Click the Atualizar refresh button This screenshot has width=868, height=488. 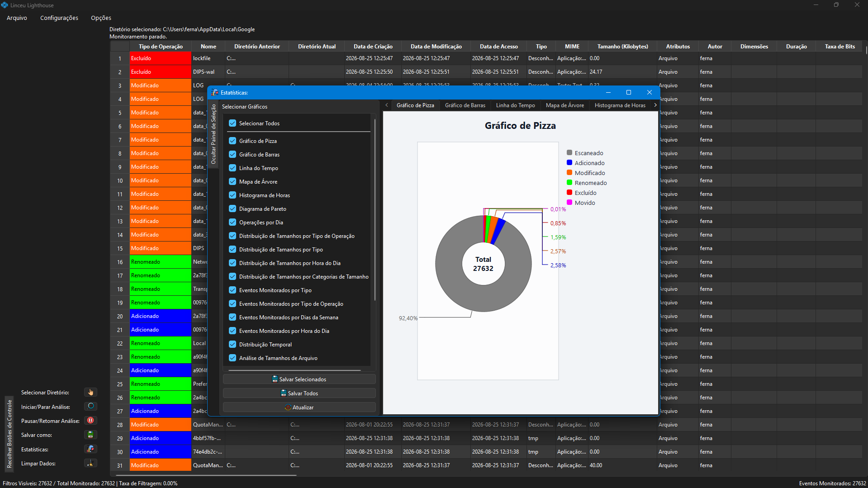tap(299, 407)
